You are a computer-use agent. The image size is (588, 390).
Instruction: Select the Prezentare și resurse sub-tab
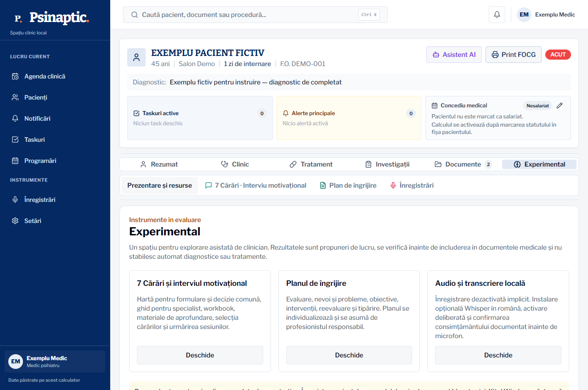[160, 185]
